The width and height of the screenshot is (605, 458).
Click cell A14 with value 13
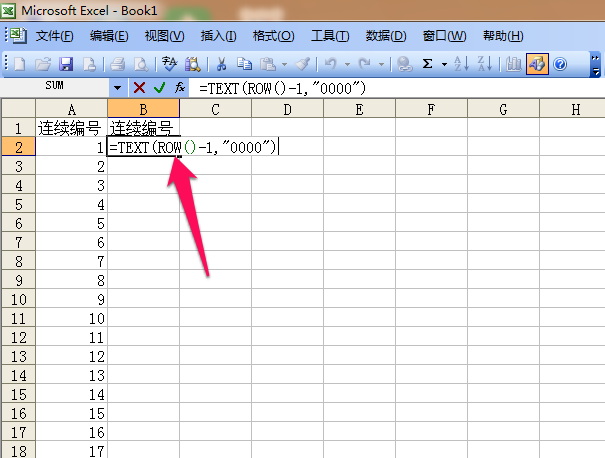coord(71,375)
